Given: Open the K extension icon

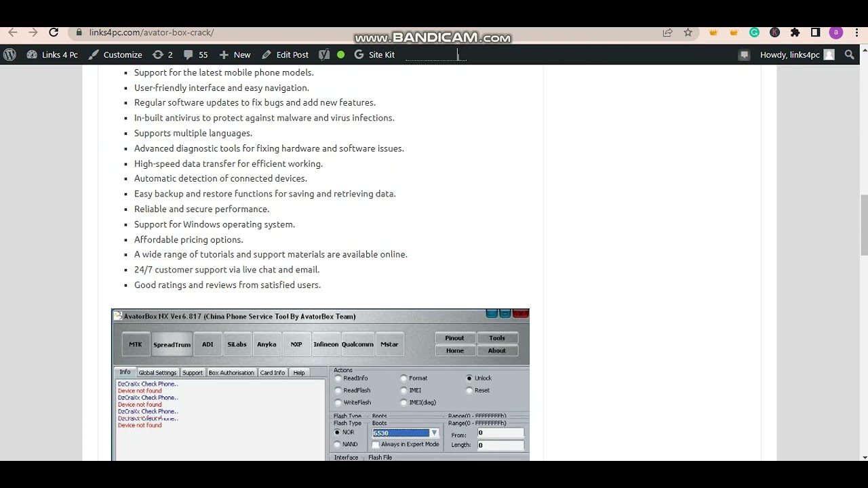Looking at the screenshot, I should pyautogui.click(x=774, y=33).
